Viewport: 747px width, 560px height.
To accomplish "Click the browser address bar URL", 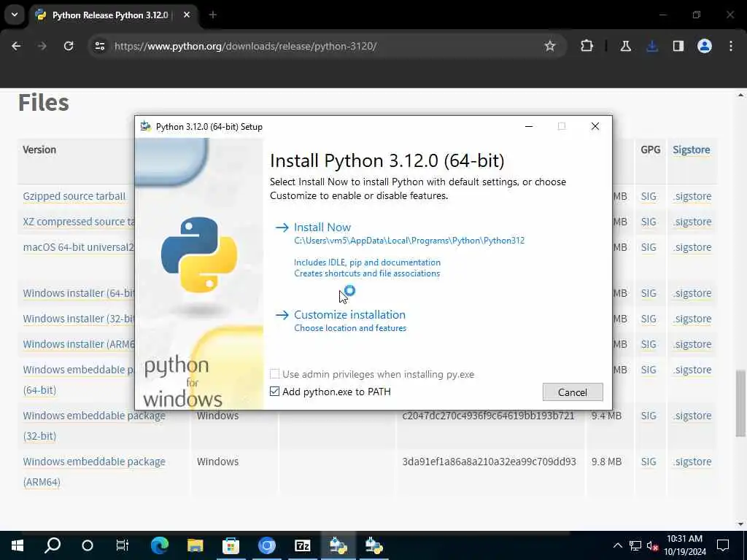I will click(245, 46).
